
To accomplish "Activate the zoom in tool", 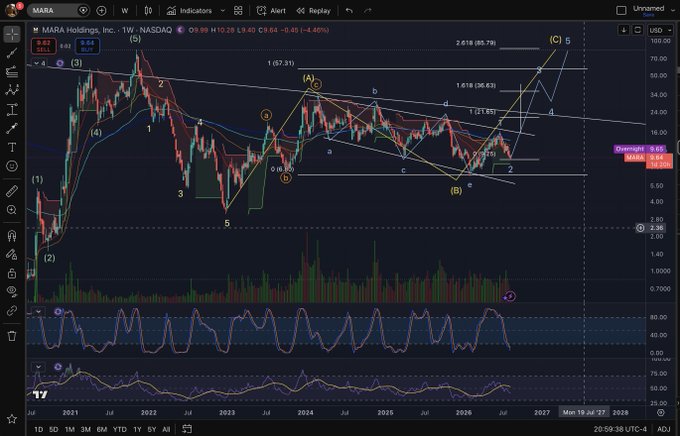I will (12, 210).
